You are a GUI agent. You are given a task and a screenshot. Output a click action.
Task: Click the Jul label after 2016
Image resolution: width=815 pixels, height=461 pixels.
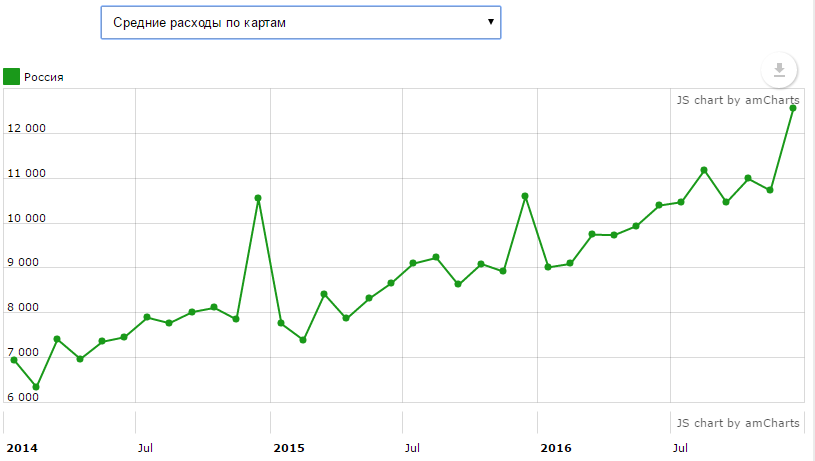coord(680,447)
